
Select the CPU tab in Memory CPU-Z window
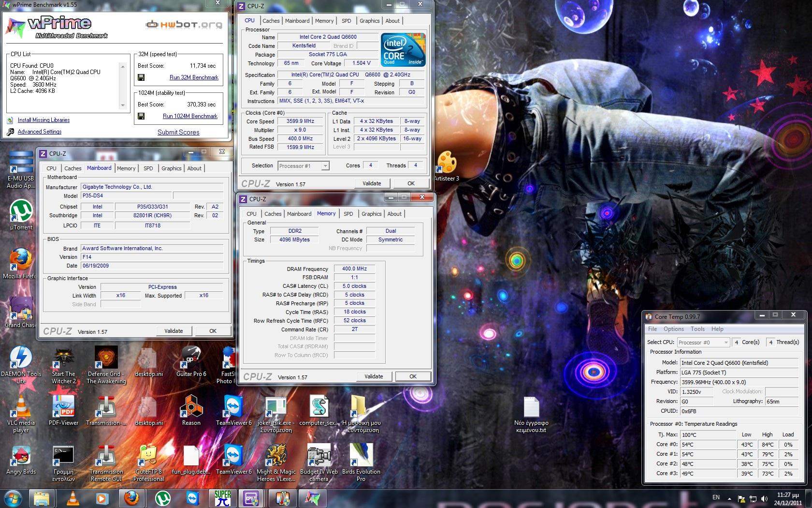tap(251, 214)
